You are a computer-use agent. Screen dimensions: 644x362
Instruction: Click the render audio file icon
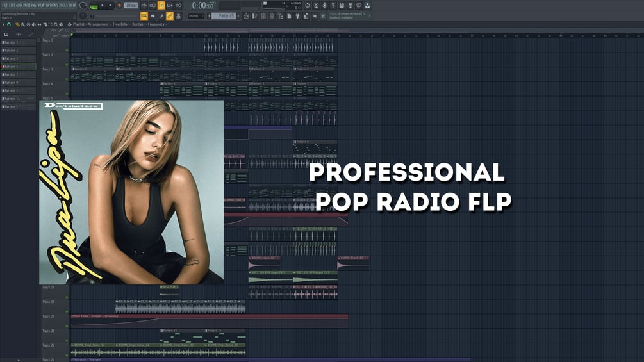(x=351, y=5)
